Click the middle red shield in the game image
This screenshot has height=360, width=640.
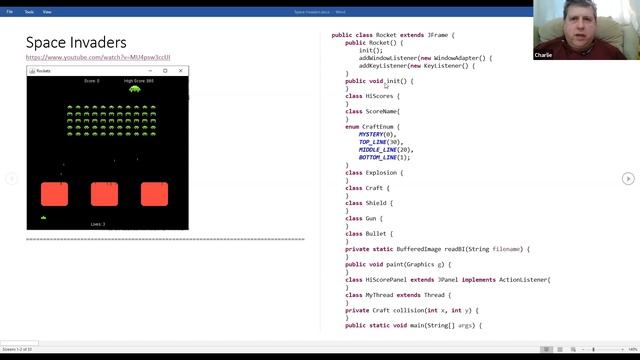click(104, 194)
